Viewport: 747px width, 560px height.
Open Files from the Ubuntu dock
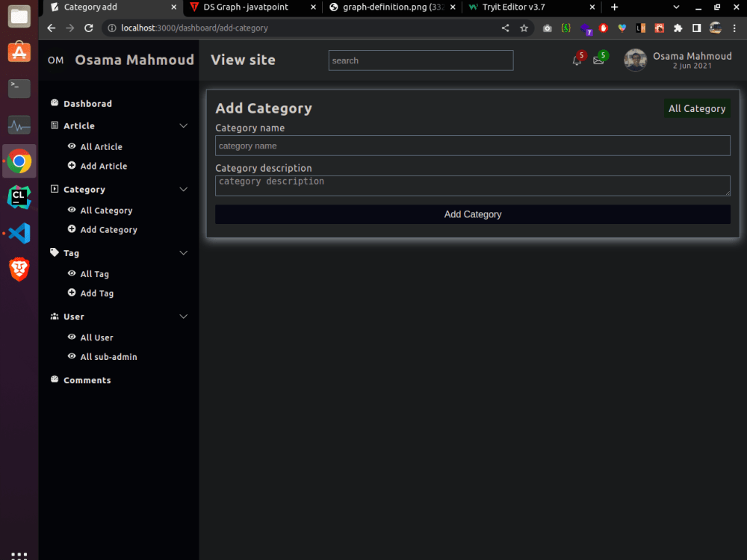point(19,16)
